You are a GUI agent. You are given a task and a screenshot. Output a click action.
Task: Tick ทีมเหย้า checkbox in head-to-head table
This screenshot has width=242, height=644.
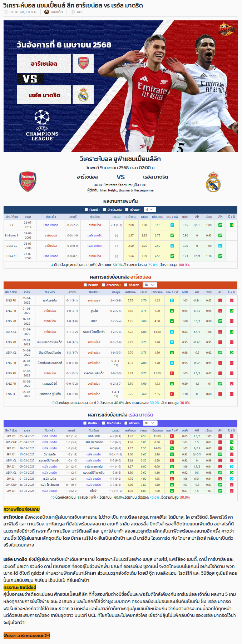pyautogui.click(x=87, y=210)
